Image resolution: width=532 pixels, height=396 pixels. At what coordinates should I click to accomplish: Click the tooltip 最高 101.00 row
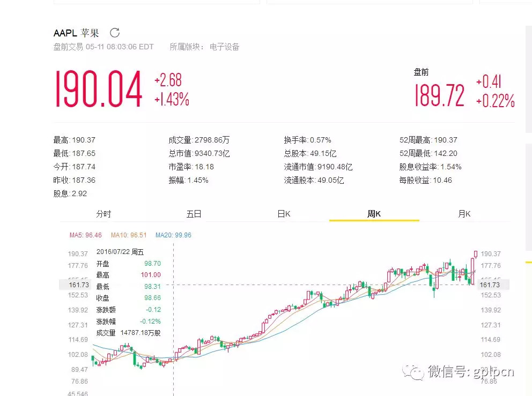pyautogui.click(x=129, y=275)
